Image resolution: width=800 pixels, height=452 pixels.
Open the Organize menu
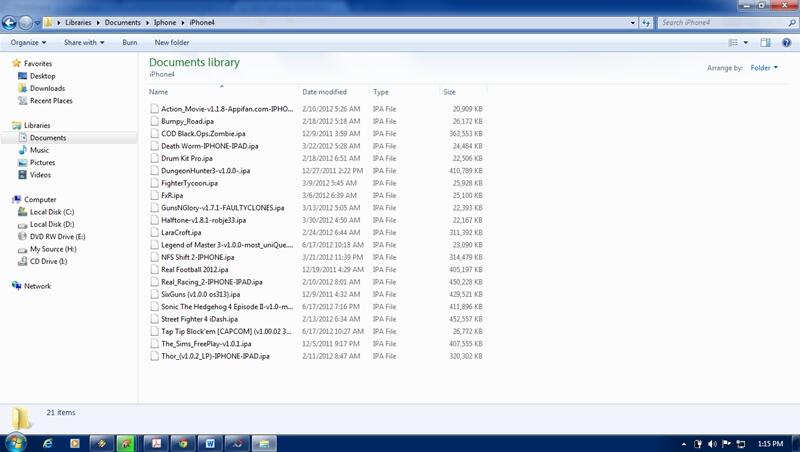point(28,42)
